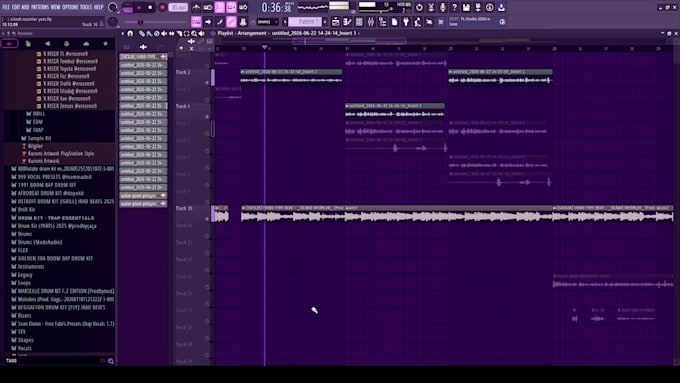The width and height of the screenshot is (680, 383).
Task: Open the render export icon
Action: pos(478,7)
